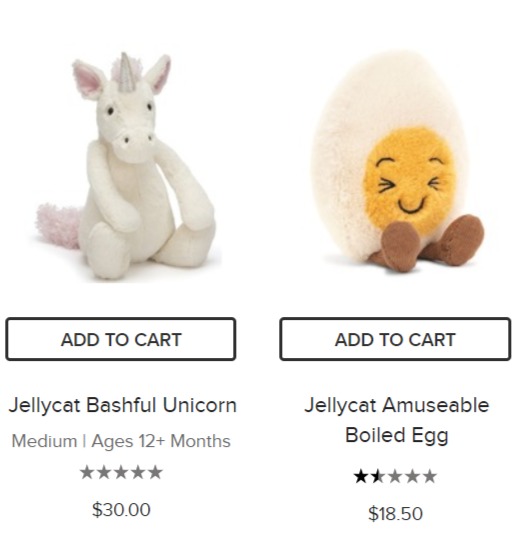Click the second star of unicorn rating
This screenshot has width=529, height=556.
point(104,473)
